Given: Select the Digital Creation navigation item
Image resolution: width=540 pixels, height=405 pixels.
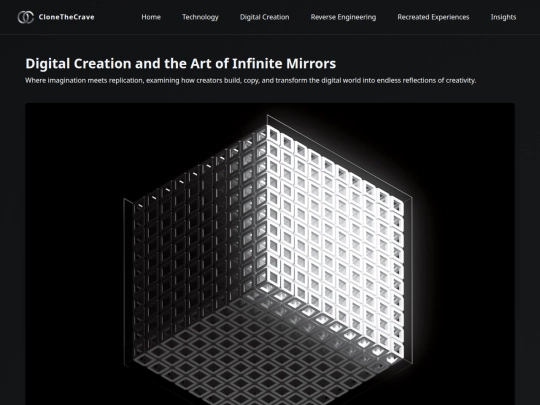Looking at the screenshot, I should point(264,17).
